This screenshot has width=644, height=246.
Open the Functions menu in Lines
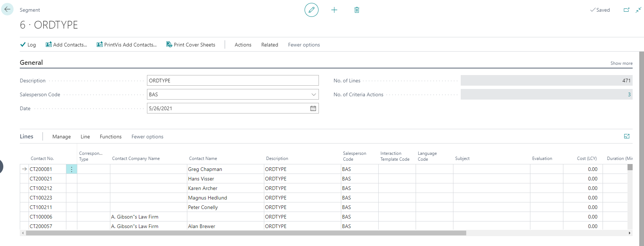(111, 137)
